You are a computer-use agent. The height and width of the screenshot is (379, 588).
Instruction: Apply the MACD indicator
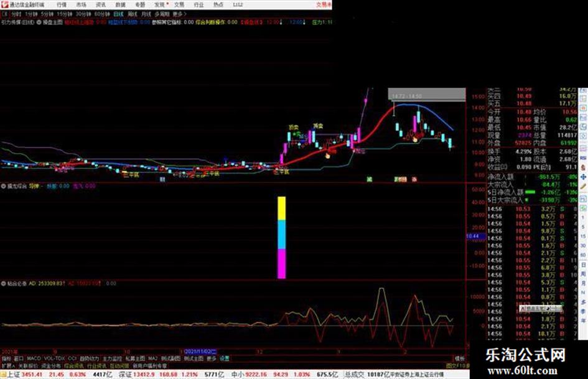point(34,358)
